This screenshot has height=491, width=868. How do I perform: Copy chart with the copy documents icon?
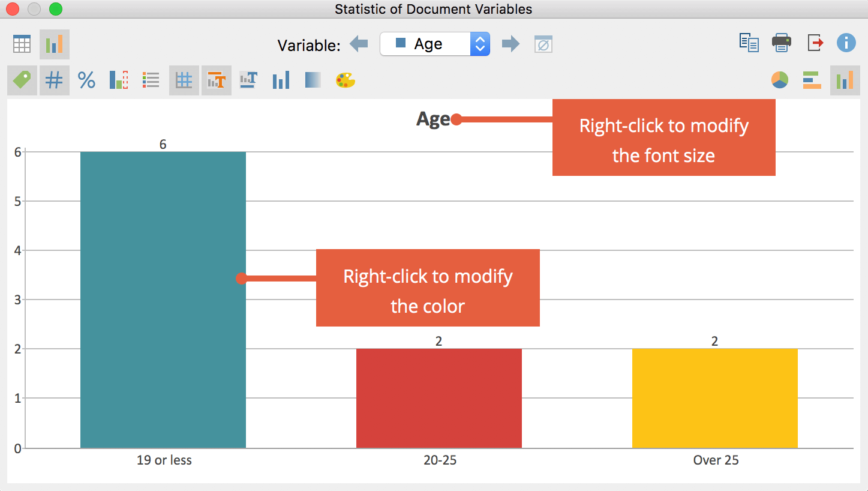click(x=749, y=43)
